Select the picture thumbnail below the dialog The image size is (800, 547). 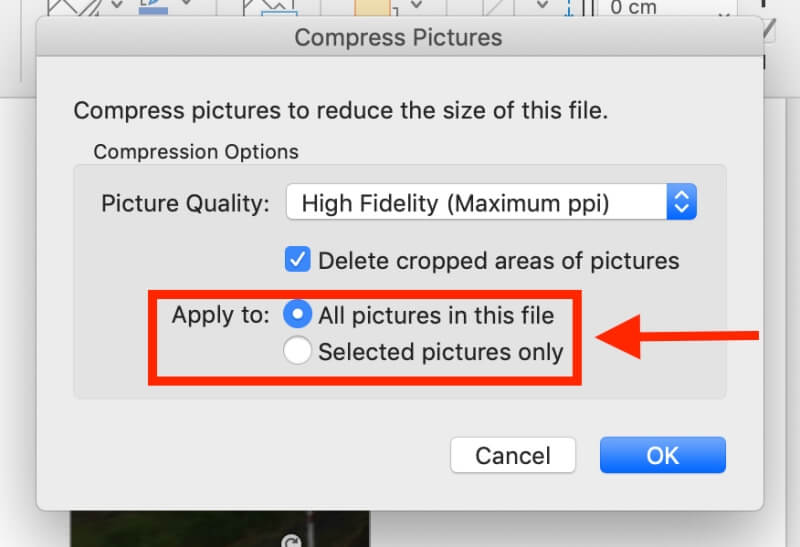tap(220, 529)
